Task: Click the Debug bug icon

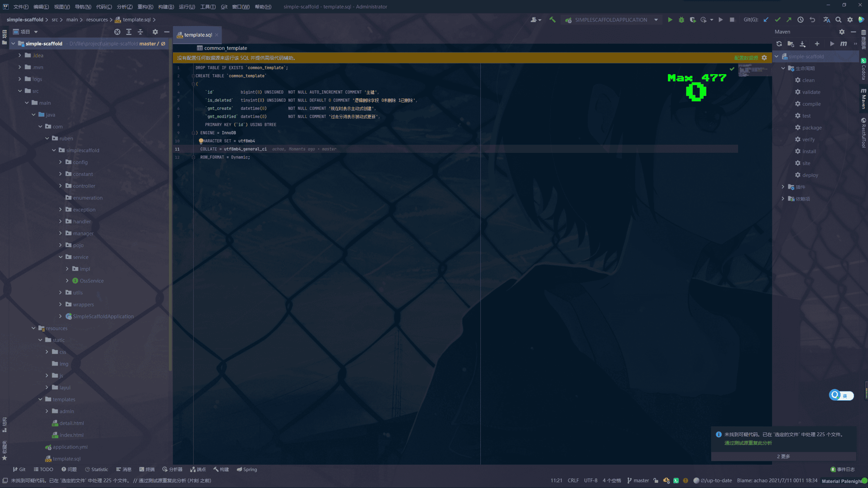Action: tap(681, 20)
